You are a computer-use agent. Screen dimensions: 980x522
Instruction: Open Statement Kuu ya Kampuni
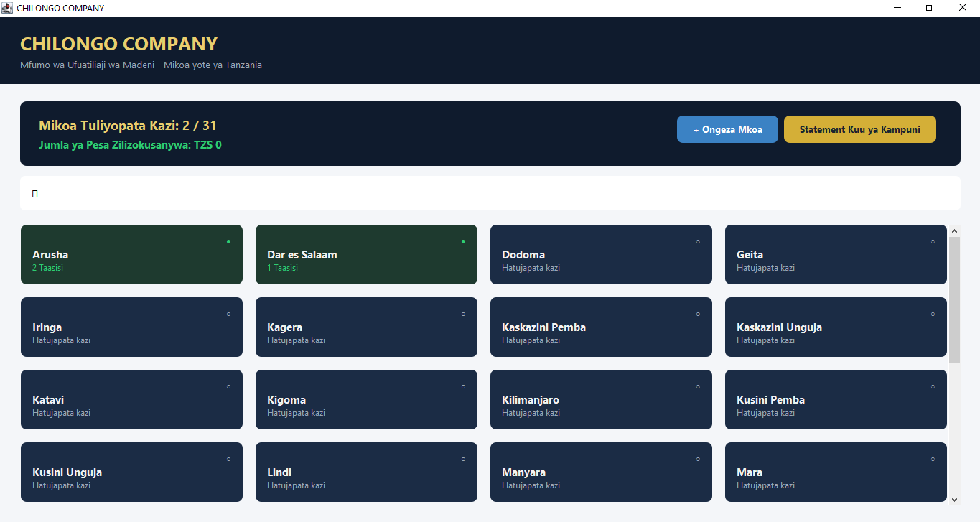click(x=860, y=129)
